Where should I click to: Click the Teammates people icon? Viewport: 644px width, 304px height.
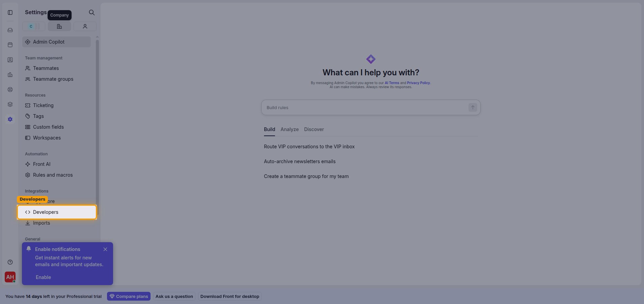(x=28, y=68)
